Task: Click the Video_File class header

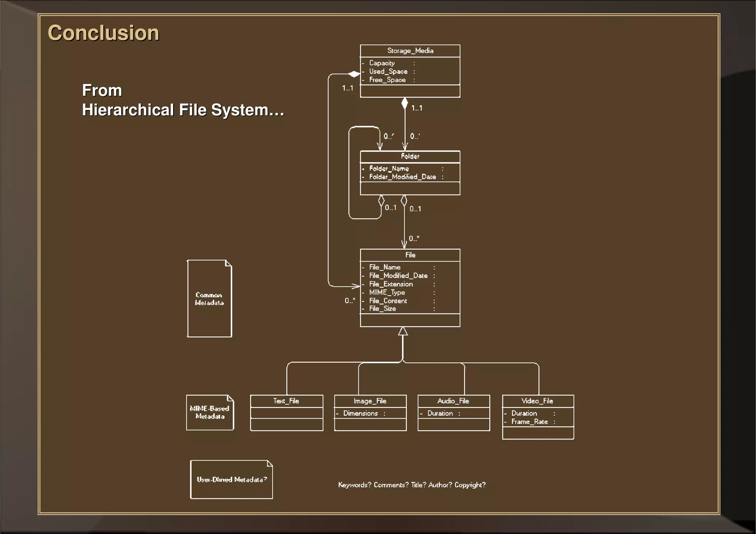Action: [537, 401]
